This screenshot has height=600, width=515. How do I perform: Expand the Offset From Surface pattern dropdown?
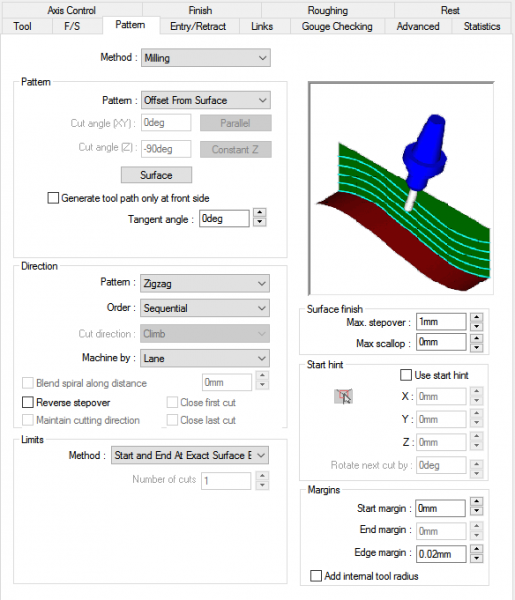206,100
